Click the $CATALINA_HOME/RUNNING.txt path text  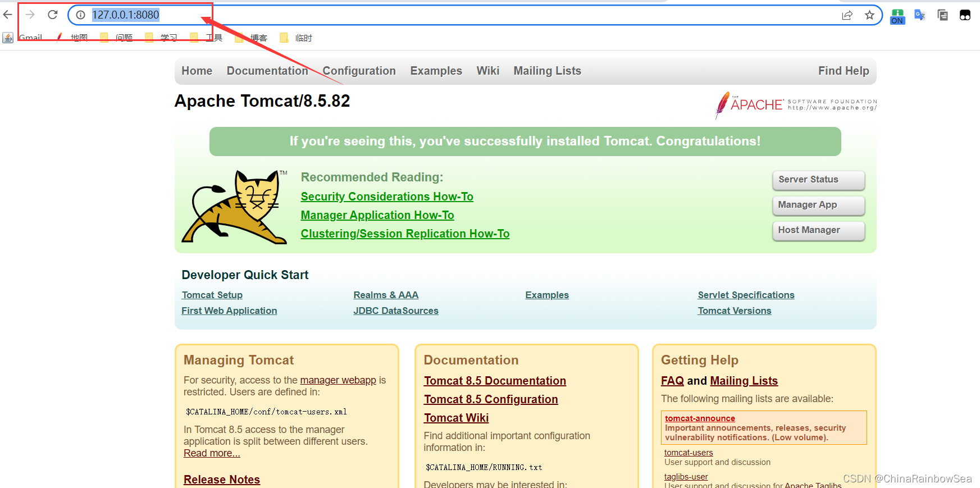pos(484,467)
